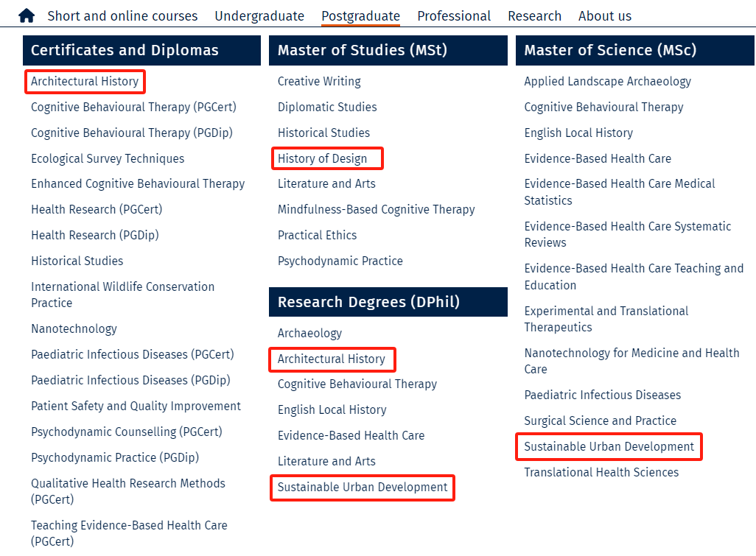This screenshot has height=556, width=756.
Task: Open the About us menu
Action: pyautogui.click(x=605, y=16)
